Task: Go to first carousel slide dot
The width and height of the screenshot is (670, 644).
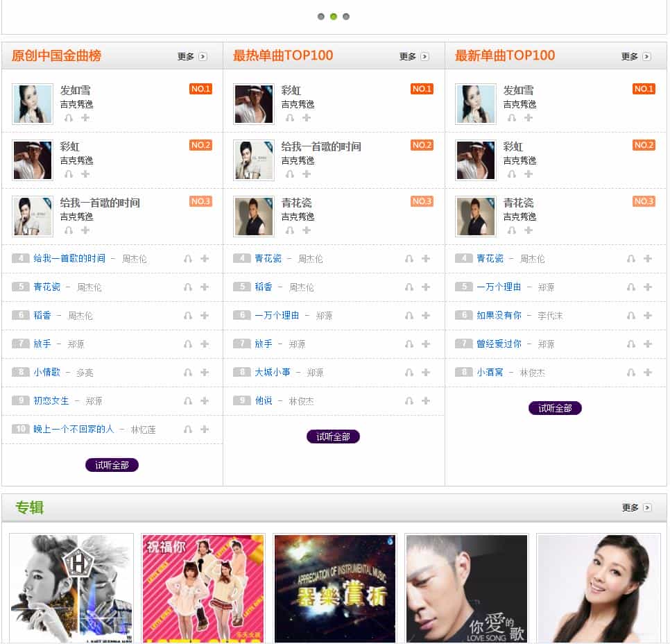Action: pyautogui.click(x=321, y=17)
